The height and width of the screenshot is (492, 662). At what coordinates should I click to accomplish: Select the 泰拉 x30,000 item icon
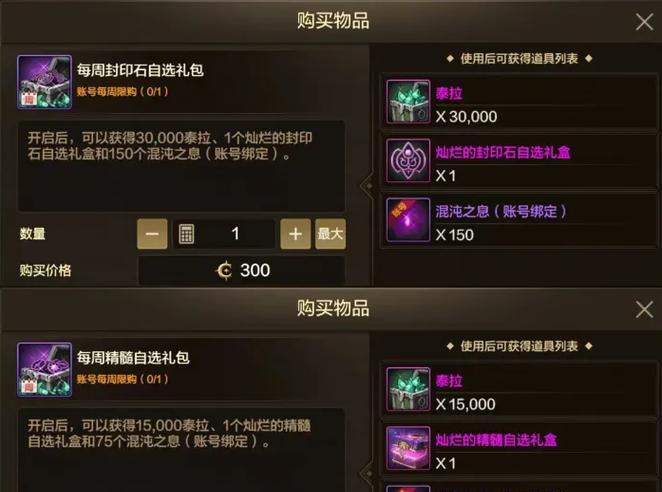click(x=408, y=101)
